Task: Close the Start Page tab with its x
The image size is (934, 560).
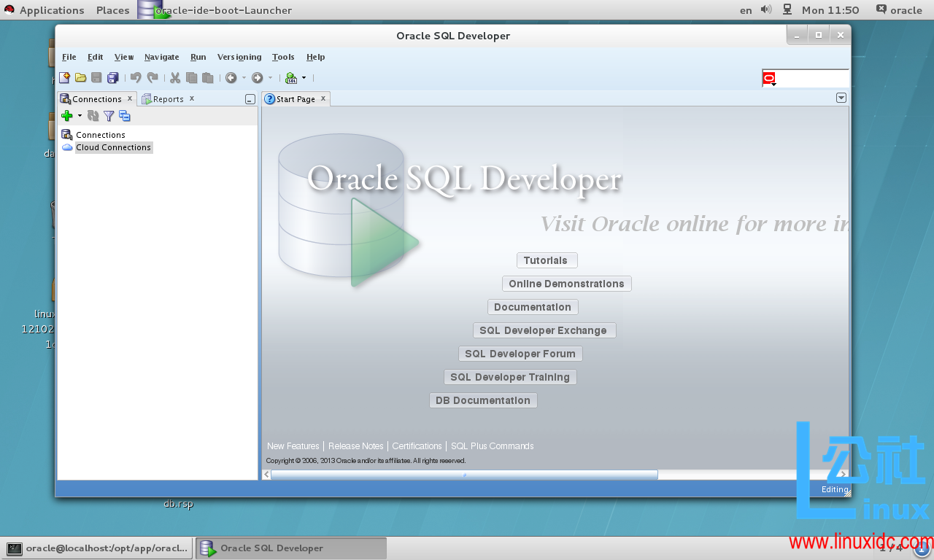Action: (x=323, y=98)
